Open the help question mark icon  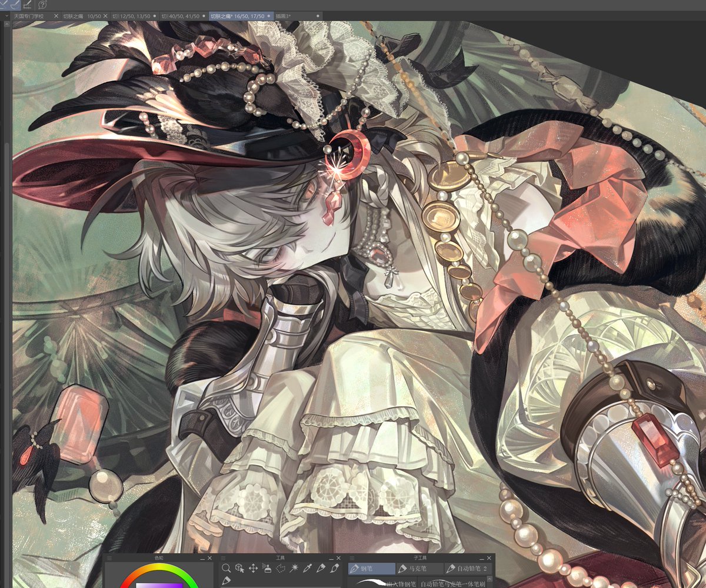coord(42,5)
